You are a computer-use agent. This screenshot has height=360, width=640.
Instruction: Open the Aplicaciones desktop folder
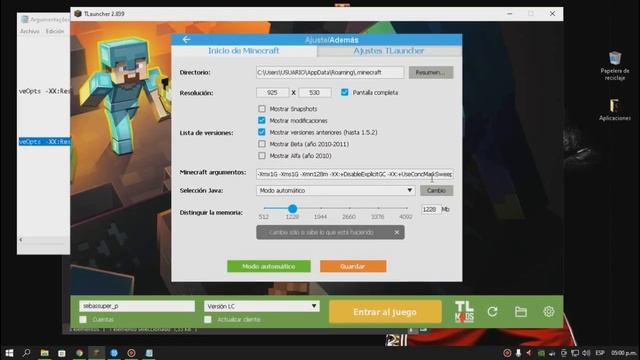point(615,110)
